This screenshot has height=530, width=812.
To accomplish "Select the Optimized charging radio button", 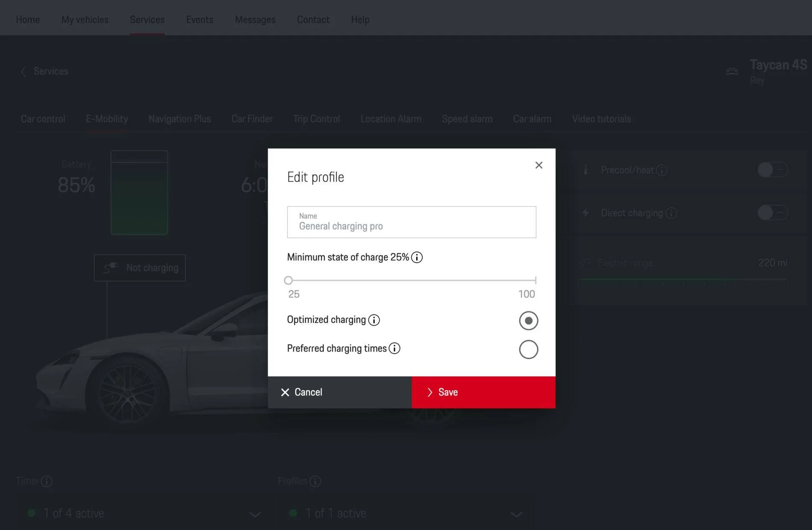I will (x=529, y=320).
